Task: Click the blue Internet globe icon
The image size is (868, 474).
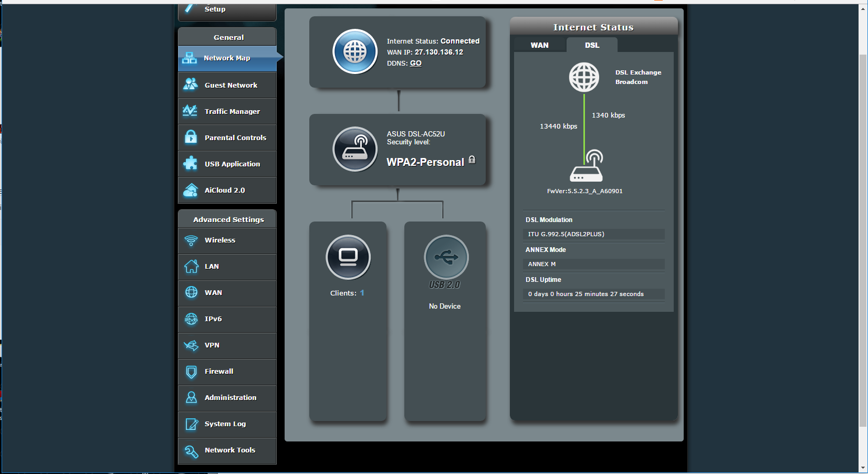Action: 355,52
